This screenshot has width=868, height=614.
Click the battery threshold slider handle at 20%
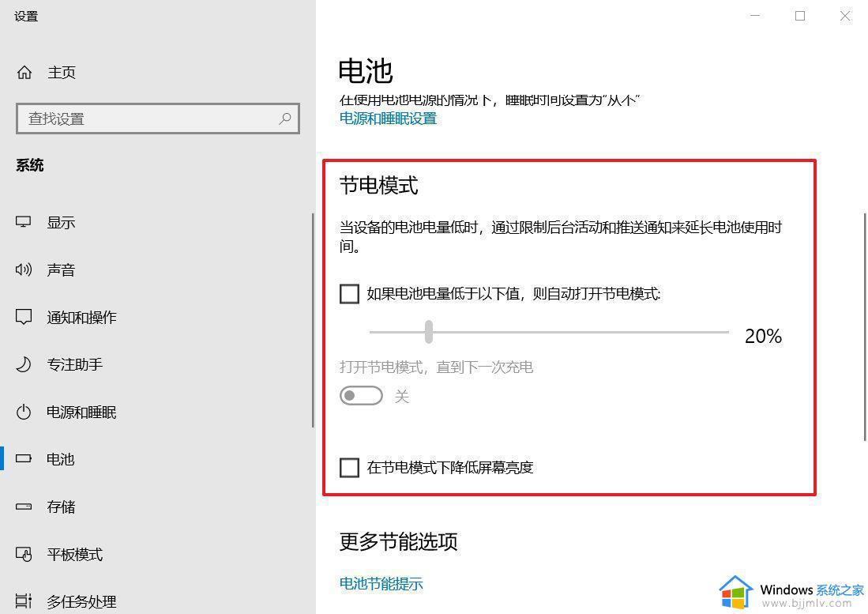click(x=428, y=332)
